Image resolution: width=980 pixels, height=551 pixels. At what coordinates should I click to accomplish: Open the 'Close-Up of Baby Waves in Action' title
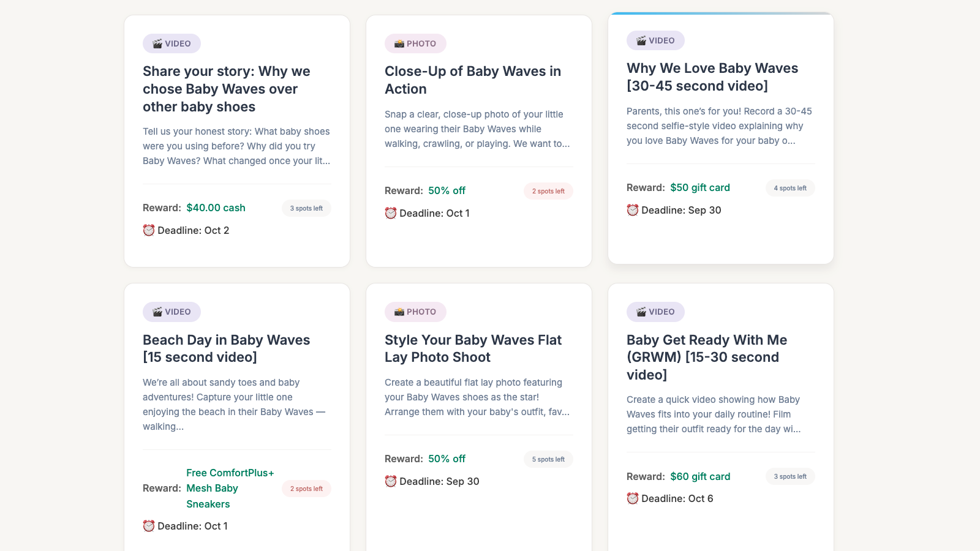(x=473, y=80)
